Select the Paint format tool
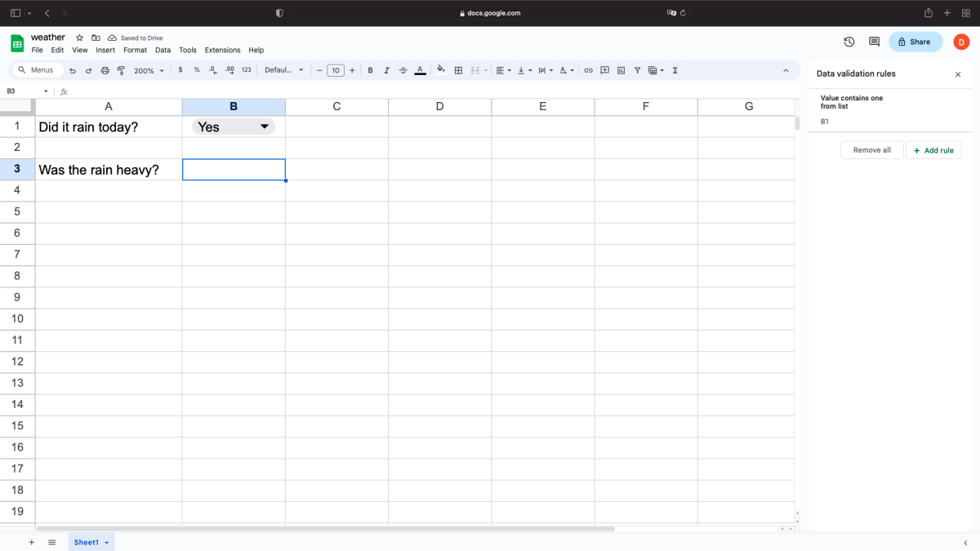This screenshot has width=980, height=551. point(121,71)
